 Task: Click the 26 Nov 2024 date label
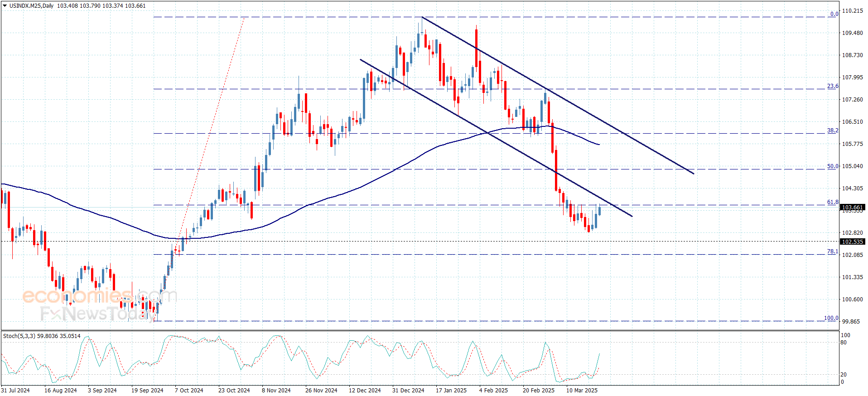[x=321, y=391]
